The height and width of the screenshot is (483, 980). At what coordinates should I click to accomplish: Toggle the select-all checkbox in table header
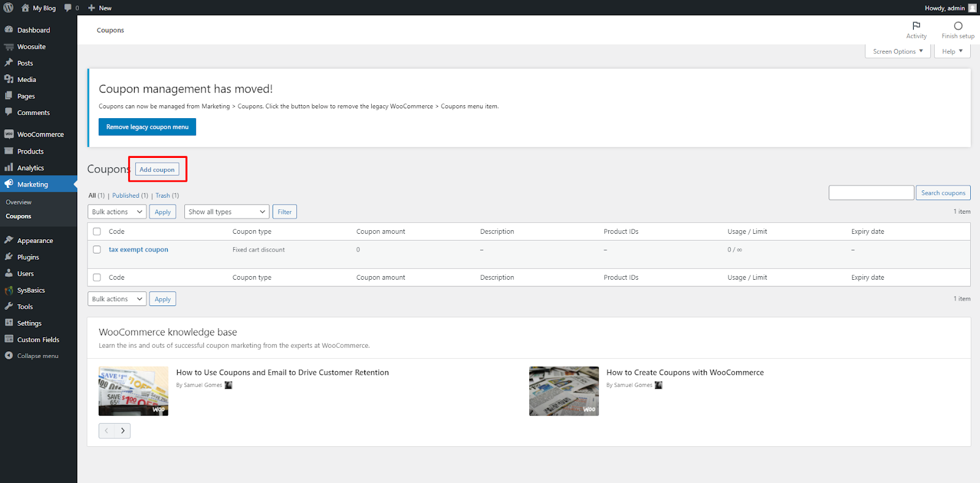(x=97, y=231)
